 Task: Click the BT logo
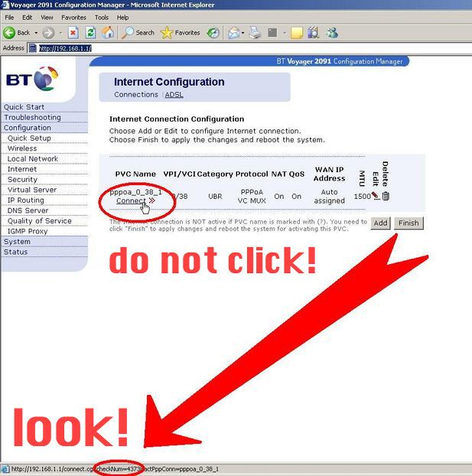point(32,79)
